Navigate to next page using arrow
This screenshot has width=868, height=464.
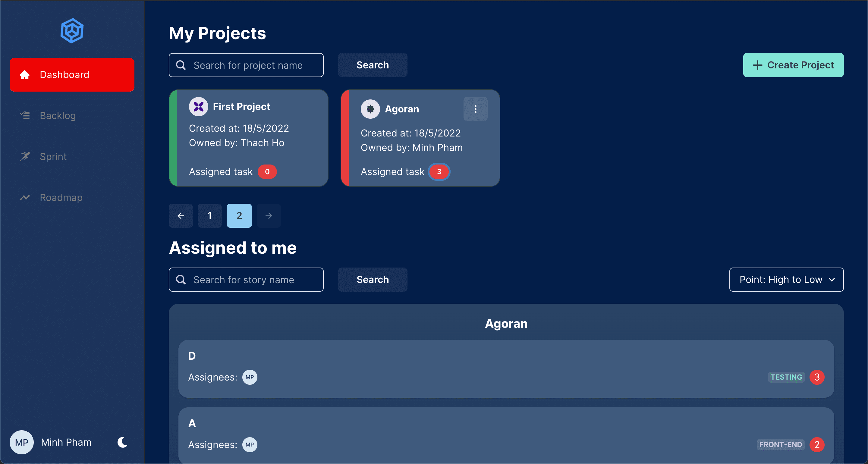268,215
